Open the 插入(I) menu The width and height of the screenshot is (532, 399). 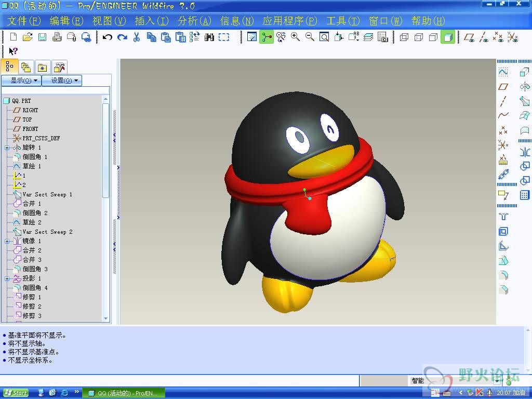(152, 21)
